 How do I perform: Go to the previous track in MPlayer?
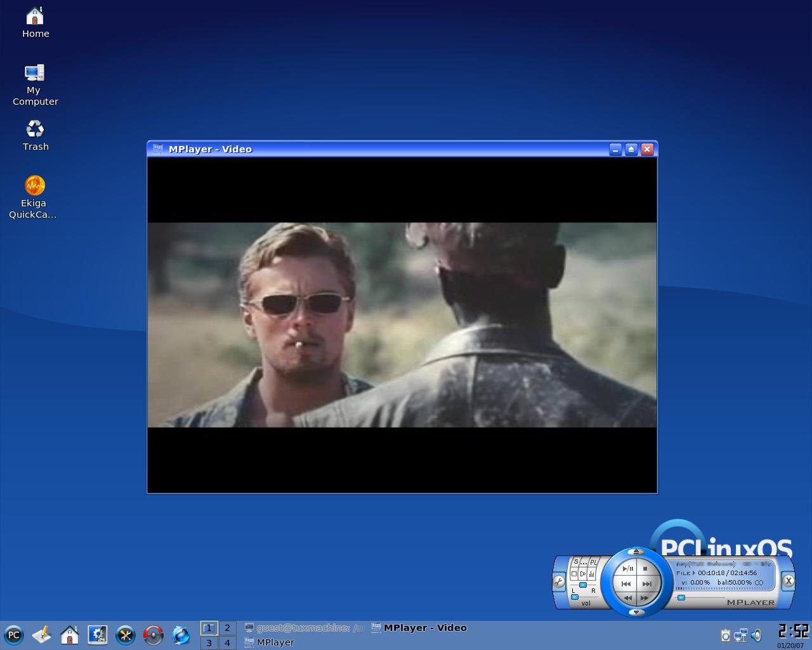click(x=626, y=584)
